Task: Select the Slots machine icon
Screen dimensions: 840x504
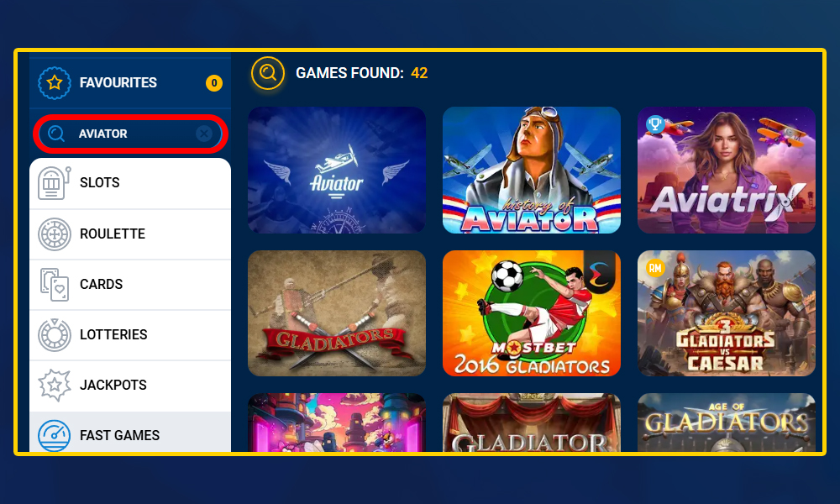Action: click(54, 182)
